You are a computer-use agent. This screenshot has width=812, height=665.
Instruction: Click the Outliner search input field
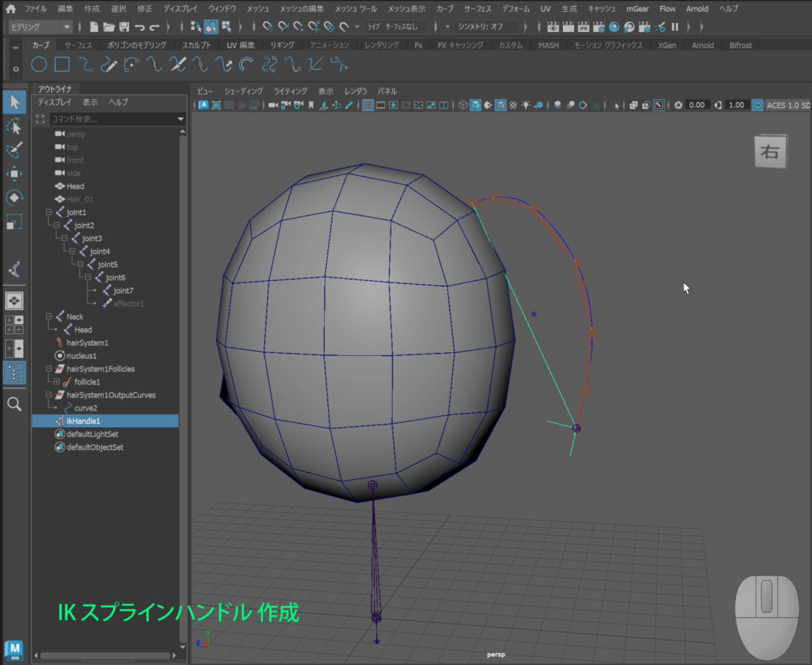pyautogui.click(x=112, y=119)
